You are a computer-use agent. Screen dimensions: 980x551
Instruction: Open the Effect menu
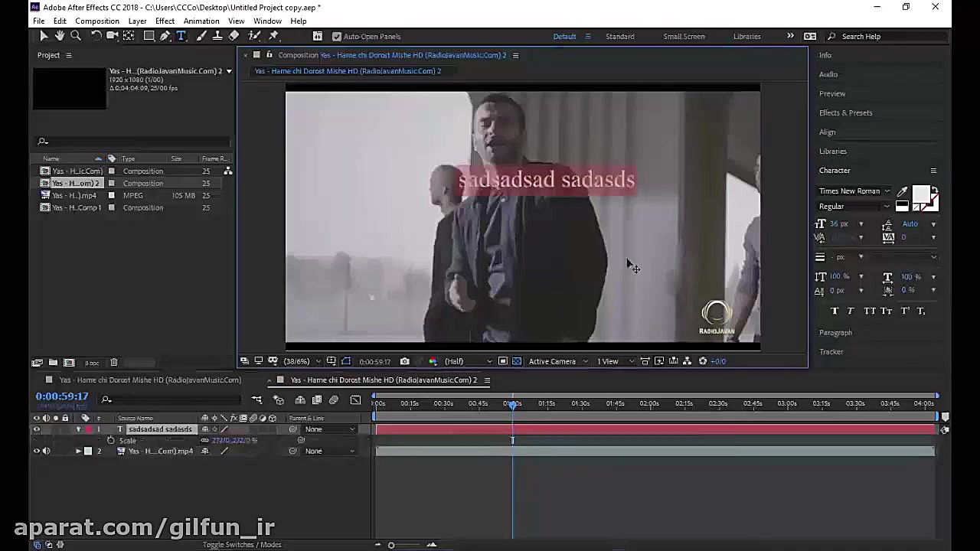[165, 21]
